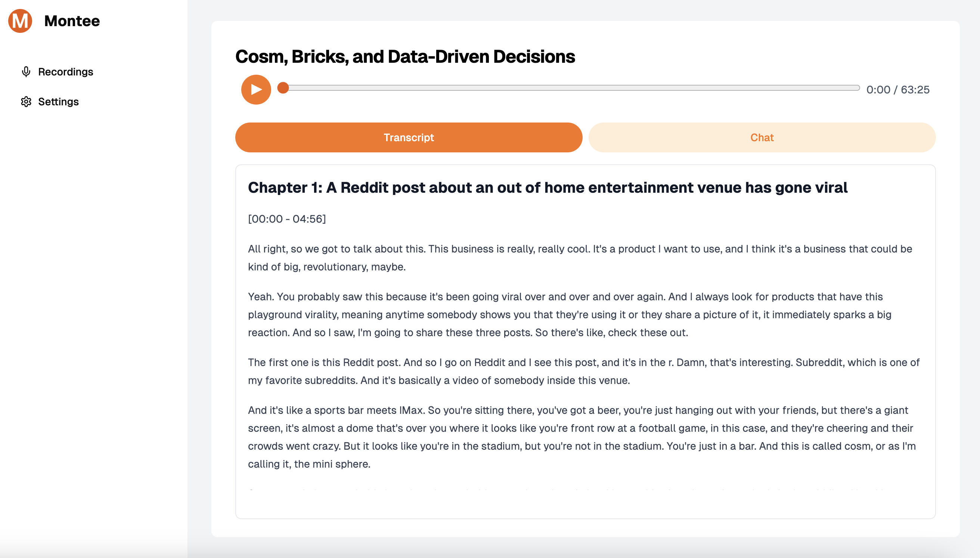Click the Recordings sidebar menu item
Image resolution: width=980 pixels, height=558 pixels.
(65, 71)
